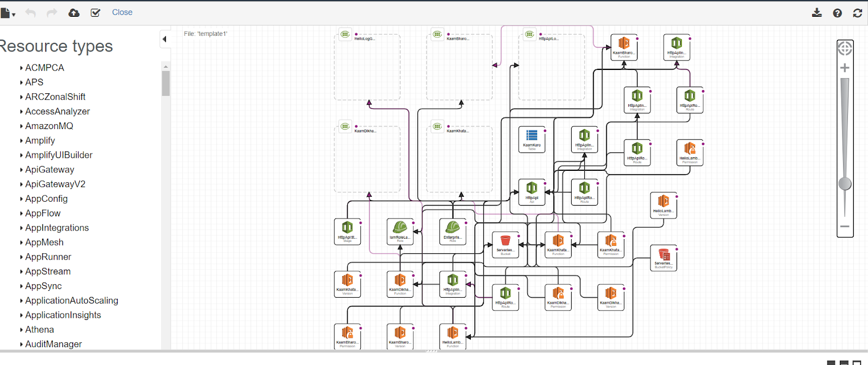Click the Redo arrow in toolbar
868x365 pixels.
52,12
